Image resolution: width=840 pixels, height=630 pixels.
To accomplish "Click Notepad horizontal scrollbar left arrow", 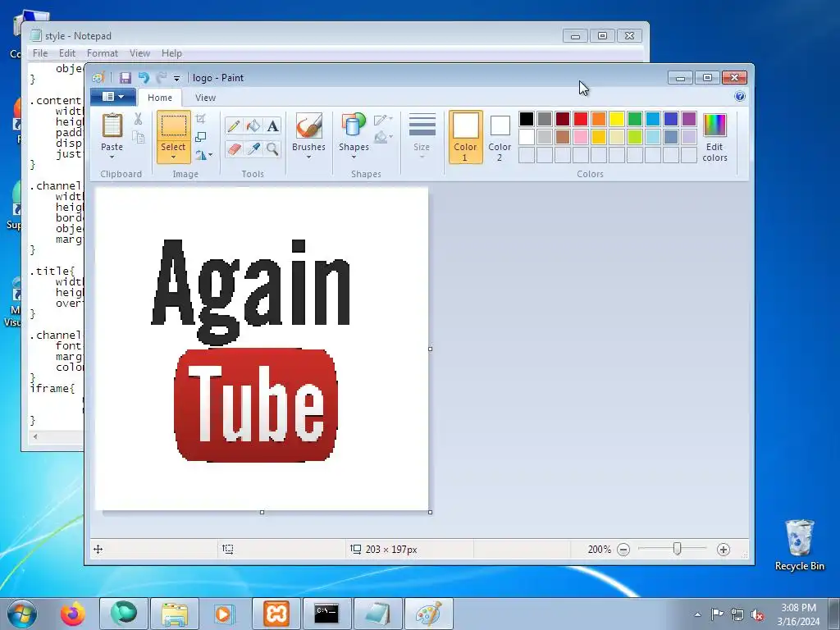I will pyautogui.click(x=35, y=437).
